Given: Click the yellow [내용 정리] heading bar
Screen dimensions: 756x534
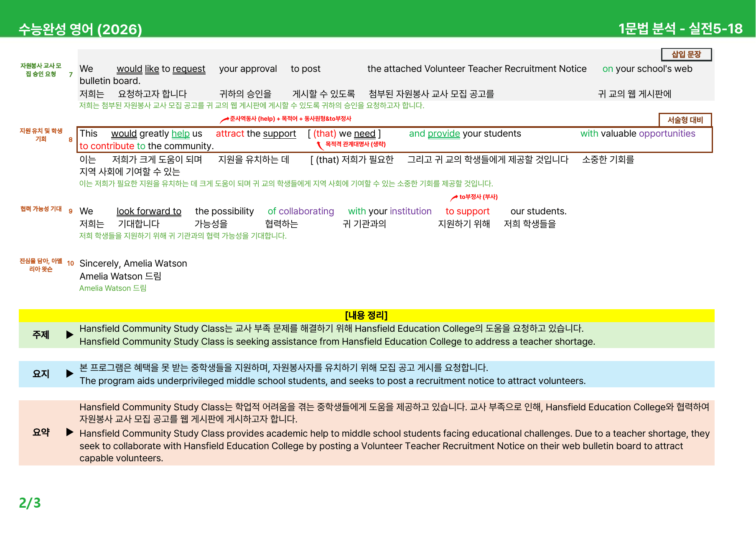Looking at the screenshot, I should tap(367, 315).
